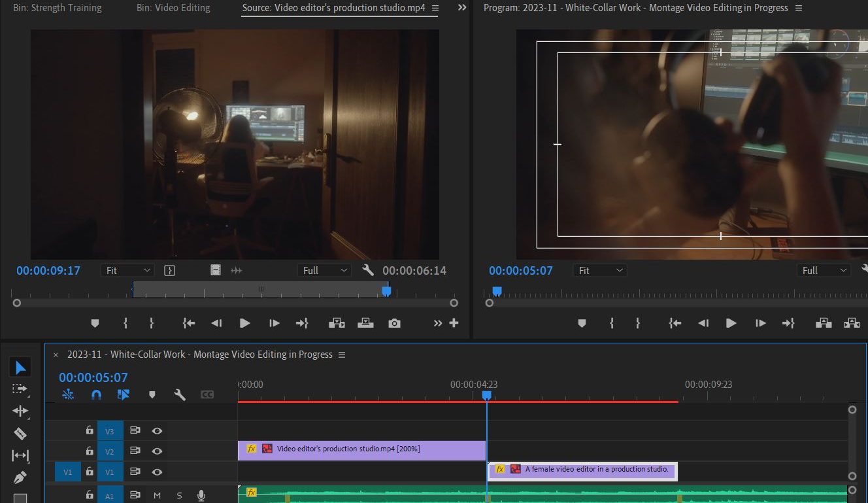Toggle sync lock on the V2 track

pyautogui.click(x=135, y=451)
